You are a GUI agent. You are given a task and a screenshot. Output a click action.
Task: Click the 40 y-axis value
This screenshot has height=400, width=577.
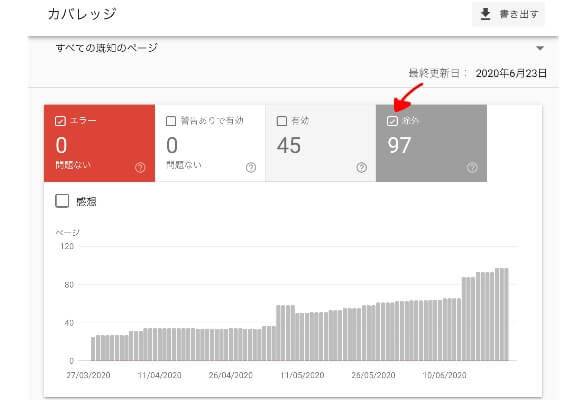tap(69, 323)
